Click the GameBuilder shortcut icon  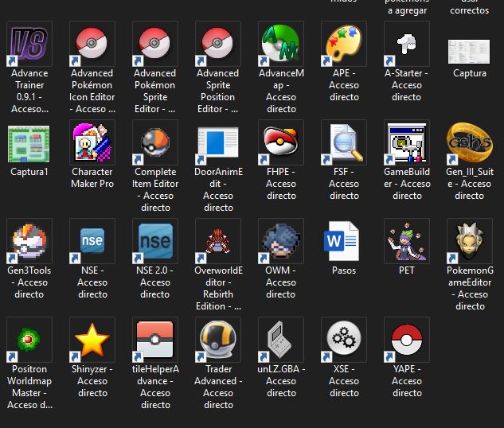[406, 143]
